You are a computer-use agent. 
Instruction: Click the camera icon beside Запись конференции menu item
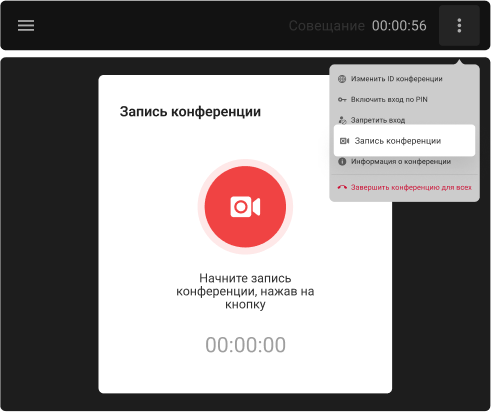tap(344, 141)
